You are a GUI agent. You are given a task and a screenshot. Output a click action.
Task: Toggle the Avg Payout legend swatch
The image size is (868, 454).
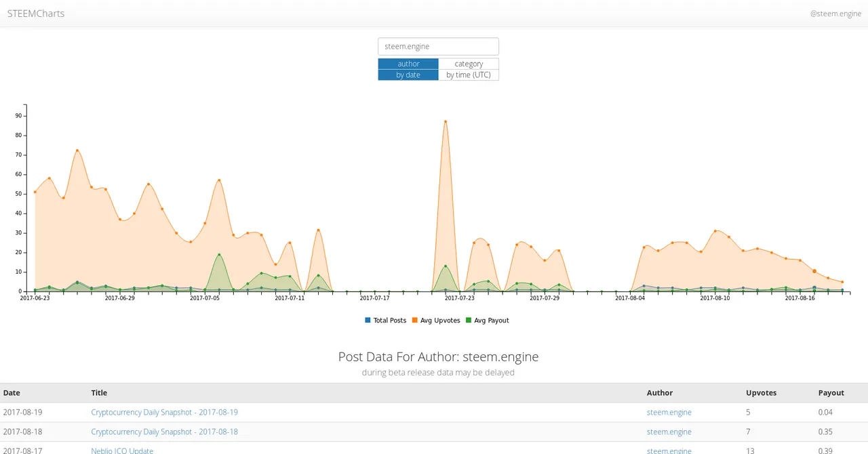pyautogui.click(x=469, y=321)
